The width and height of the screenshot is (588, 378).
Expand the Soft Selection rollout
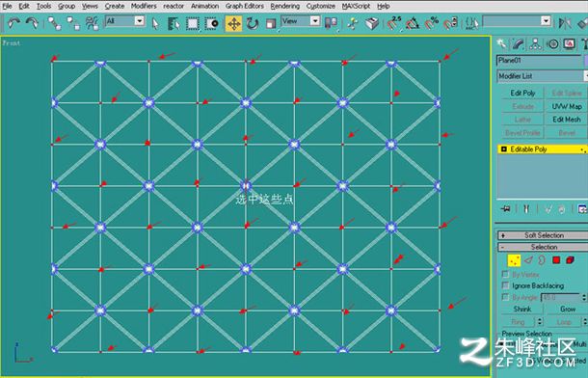coord(543,235)
